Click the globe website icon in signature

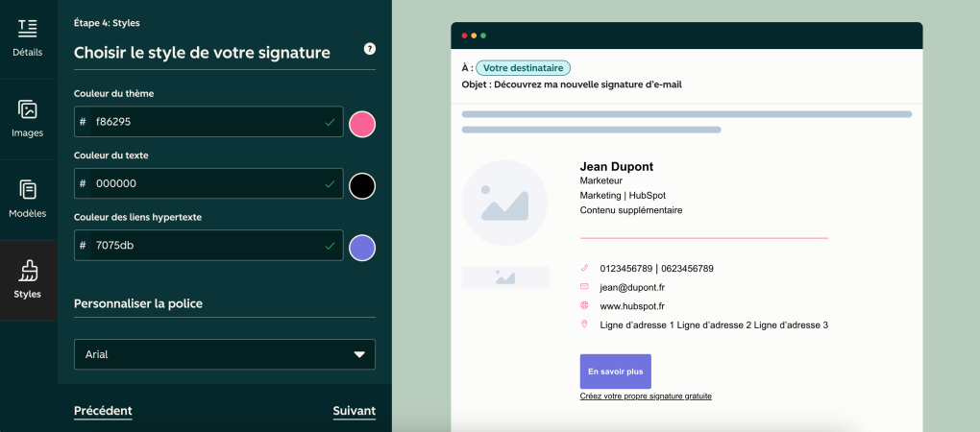coord(584,305)
